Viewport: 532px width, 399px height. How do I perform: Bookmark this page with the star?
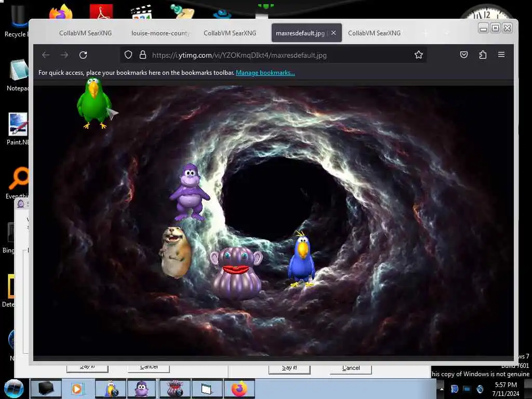point(419,55)
